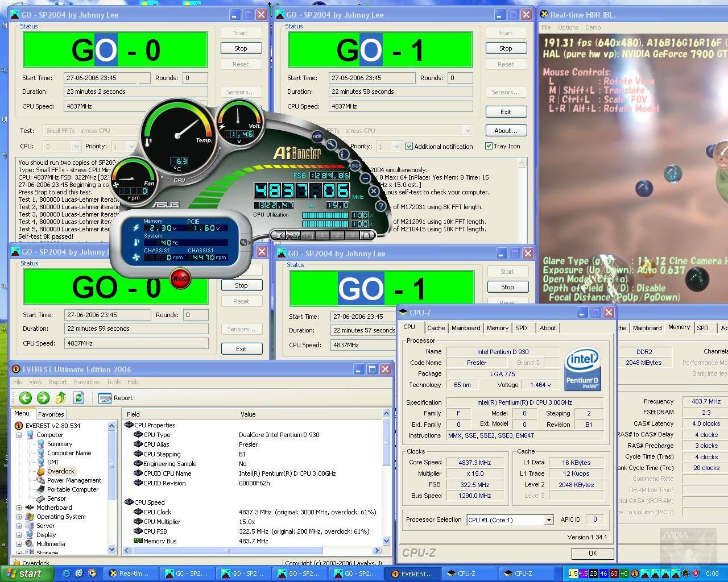Open the Test dropdown in GO-1 window
This screenshot has width=728, height=582.
click(467, 131)
